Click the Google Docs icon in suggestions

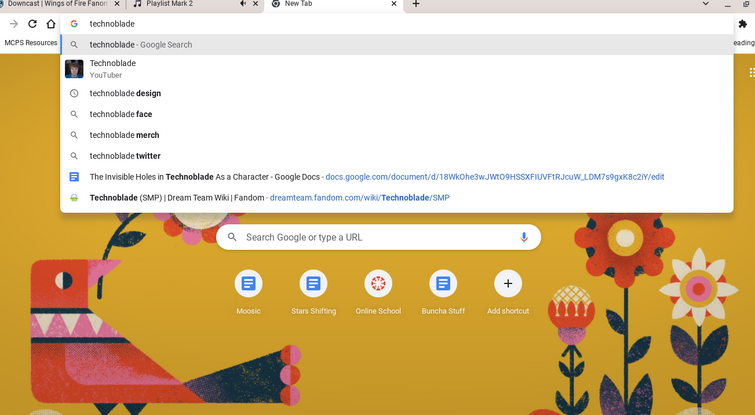point(74,177)
